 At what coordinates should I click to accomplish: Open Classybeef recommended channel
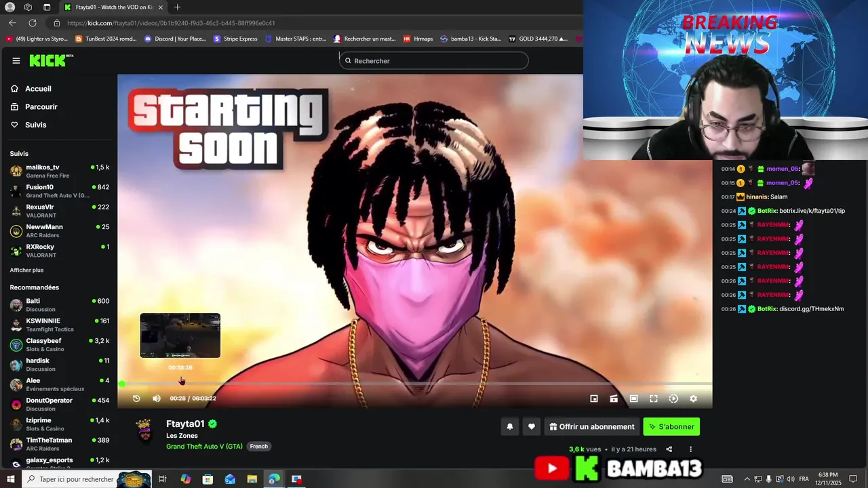click(60, 344)
